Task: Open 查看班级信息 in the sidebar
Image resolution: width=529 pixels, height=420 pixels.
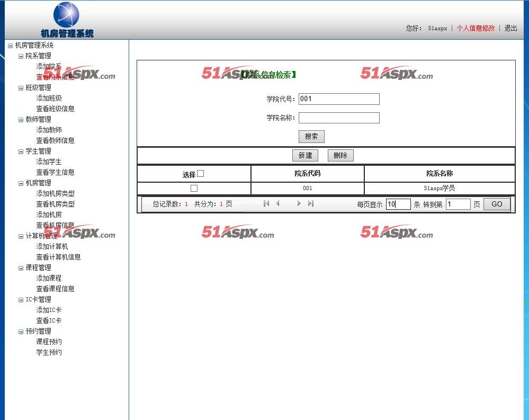Action: [x=55, y=109]
